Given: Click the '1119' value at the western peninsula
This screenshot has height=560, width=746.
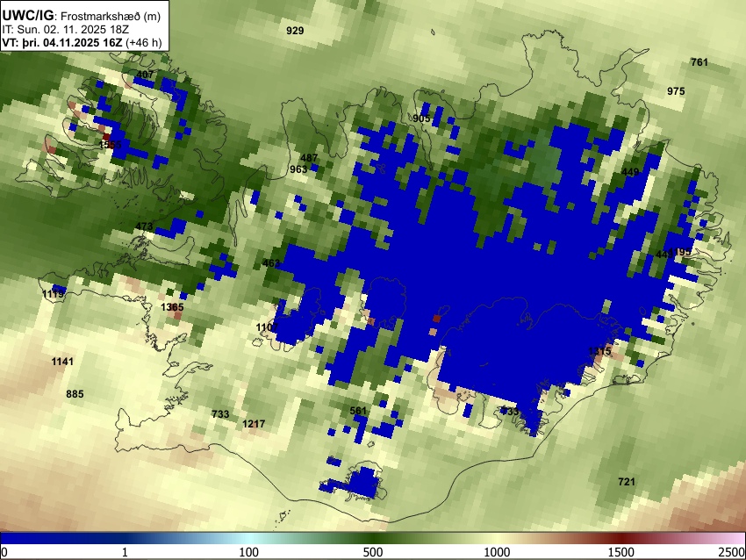Looking at the screenshot, I should coord(53,295).
